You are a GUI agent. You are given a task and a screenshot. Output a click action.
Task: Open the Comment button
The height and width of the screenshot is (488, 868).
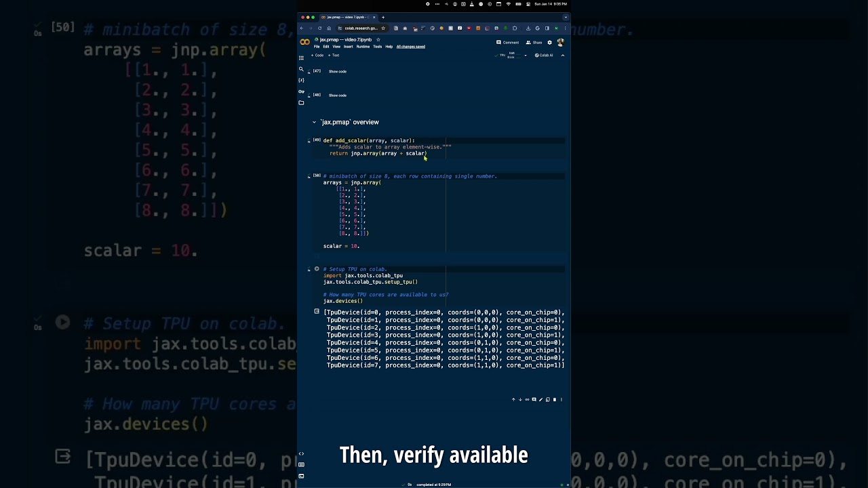coord(508,42)
